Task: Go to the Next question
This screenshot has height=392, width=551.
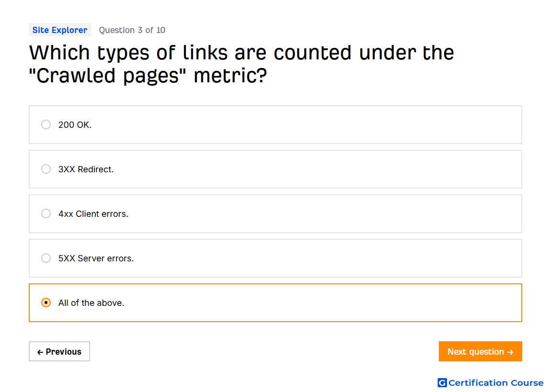Action: pos(481,351)
